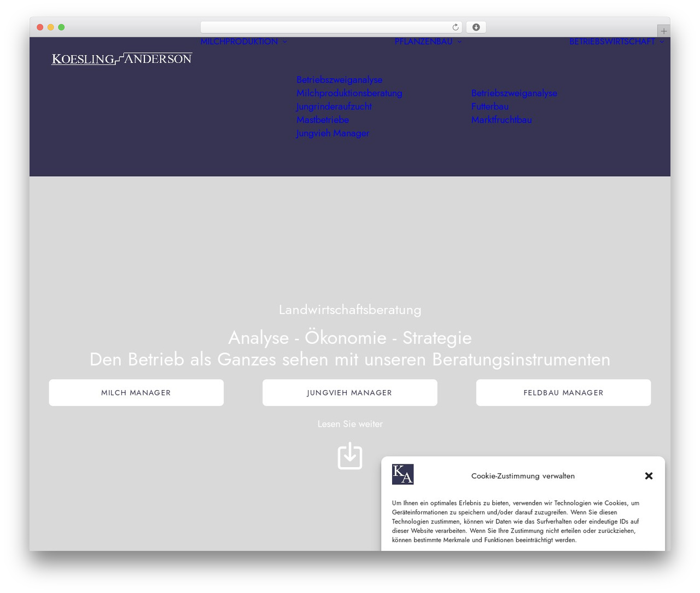Open the Mastbetriebe link
Screen dimensions: 700x593
point(323,120)
